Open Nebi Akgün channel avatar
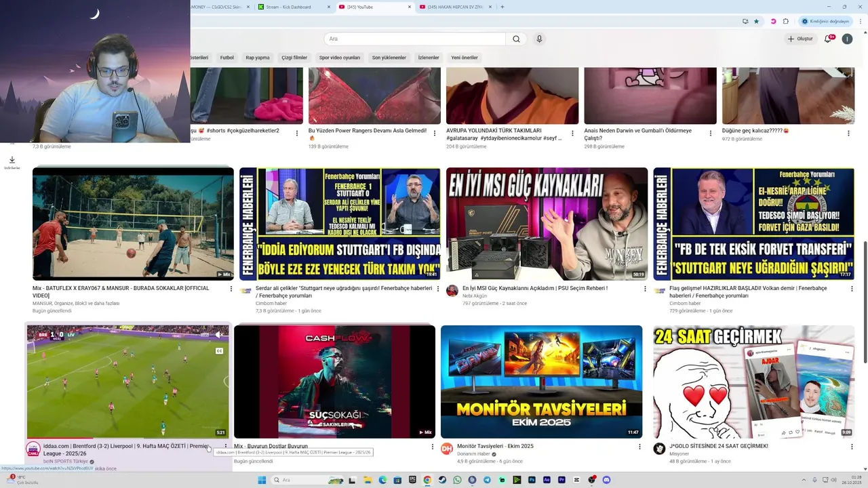The image size is (868, 488). point(452,291)
